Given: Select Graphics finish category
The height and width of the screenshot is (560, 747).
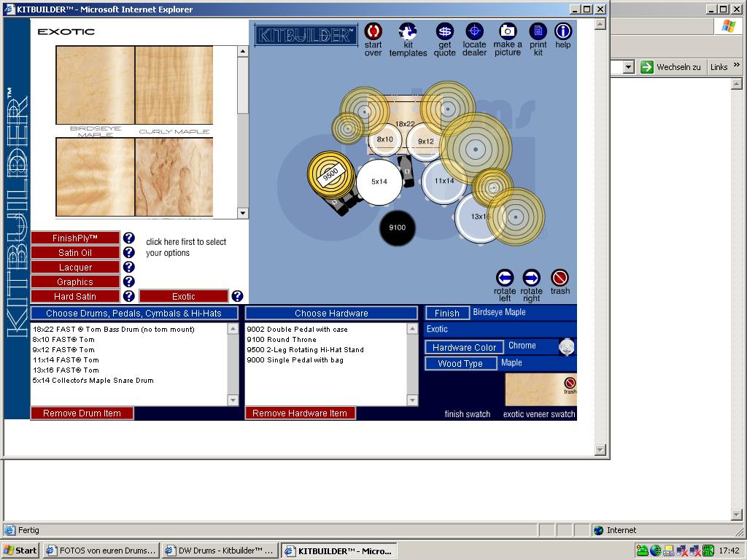Looking at the screenshot, I should tap(75, 282).
